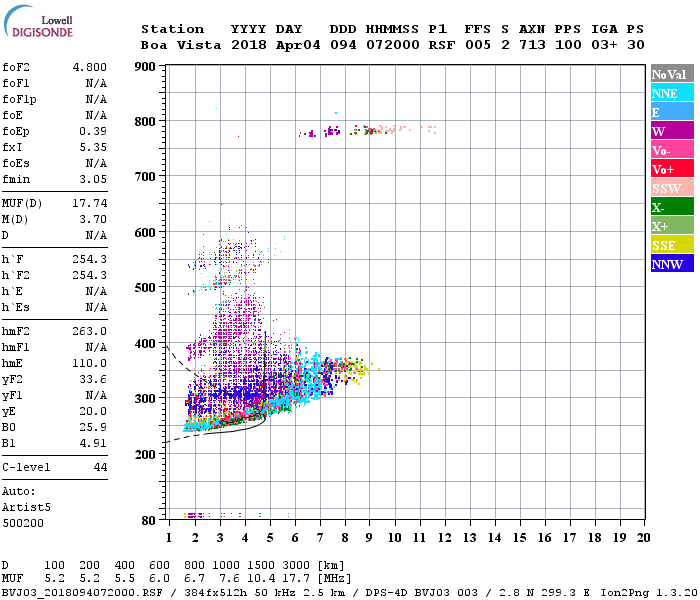Click the 10 MHz x-axis label
700x600 pixels.
point(394,538)
